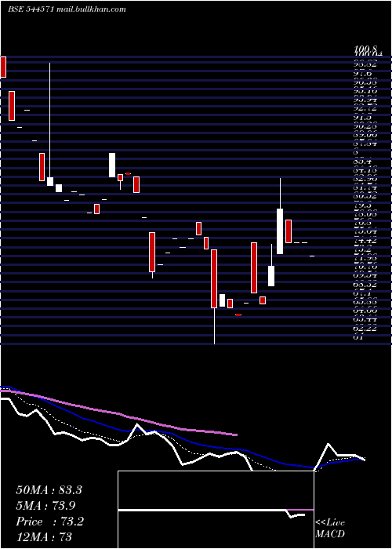Select the "5MA : 73.9" readout

(x=45, y=506)
